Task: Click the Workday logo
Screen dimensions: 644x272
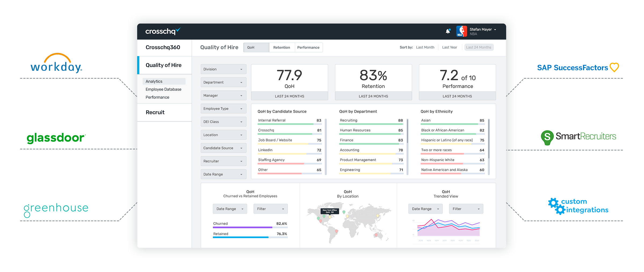Action: click(56, 63)
